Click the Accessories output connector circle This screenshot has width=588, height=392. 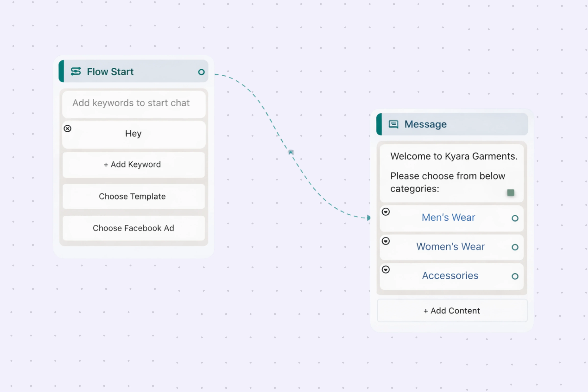(x=515, y=276)
